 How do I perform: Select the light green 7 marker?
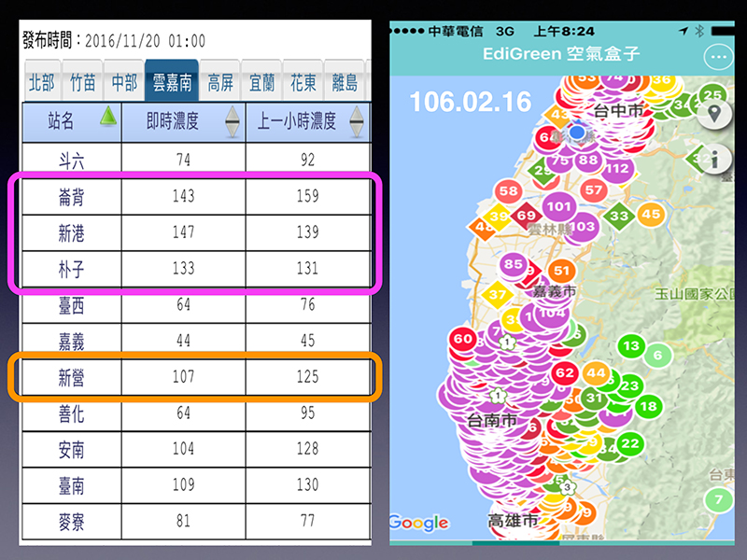click(718, 500)
